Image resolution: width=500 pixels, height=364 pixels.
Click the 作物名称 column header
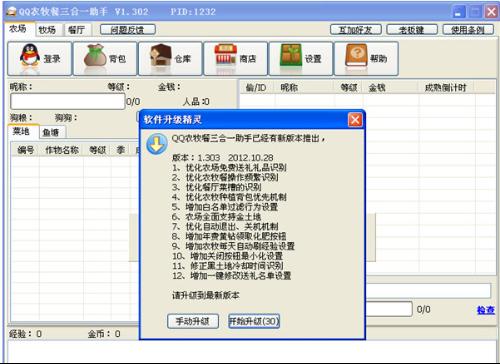pos(62,150)
